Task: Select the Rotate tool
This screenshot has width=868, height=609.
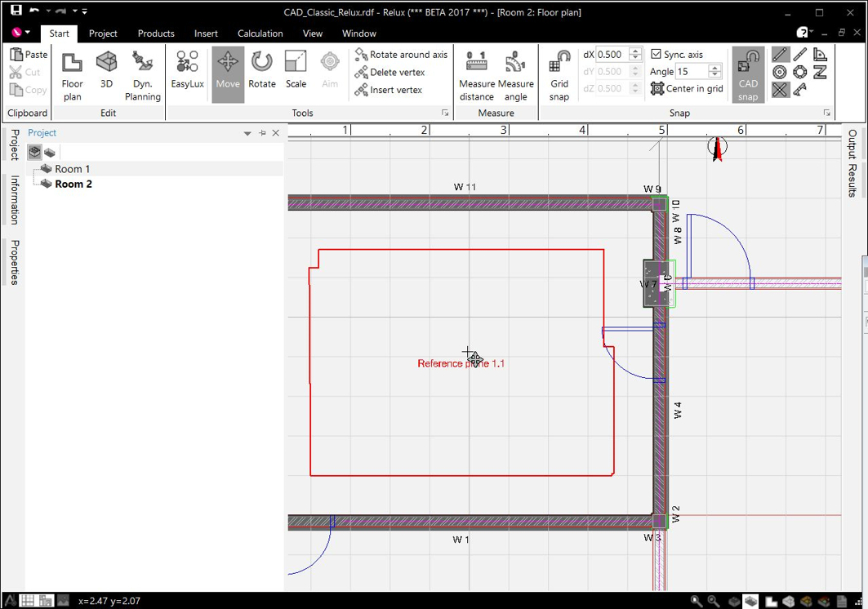Action: tap(262, 75)
